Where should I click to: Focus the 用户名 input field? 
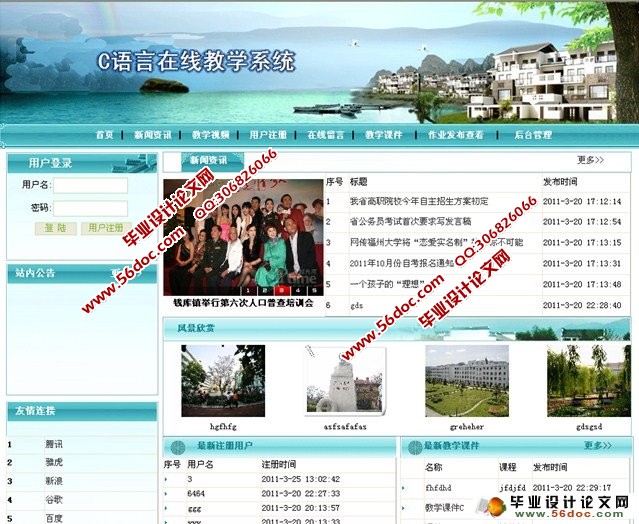pyautogui.click(x=90, y=185)
